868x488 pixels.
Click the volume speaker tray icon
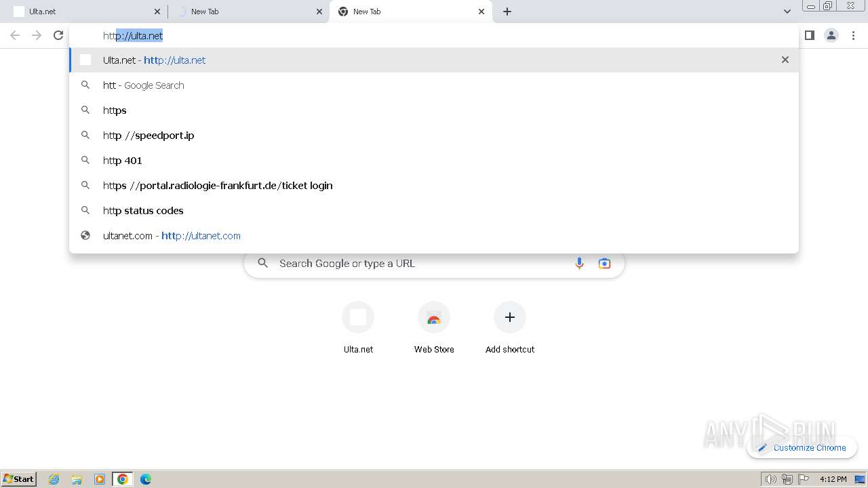pyautogui.click(x=770, y=479)
